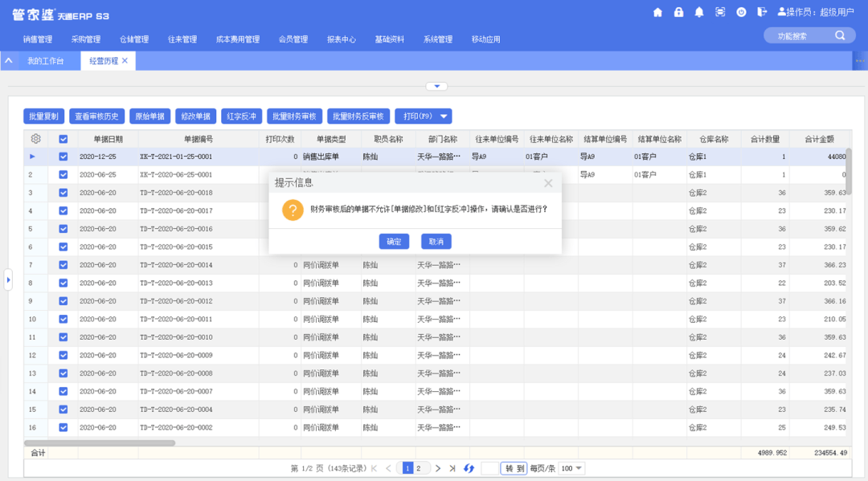868x481 pixels.
Task: Click the power icon in the header
Action: [741, 13]
